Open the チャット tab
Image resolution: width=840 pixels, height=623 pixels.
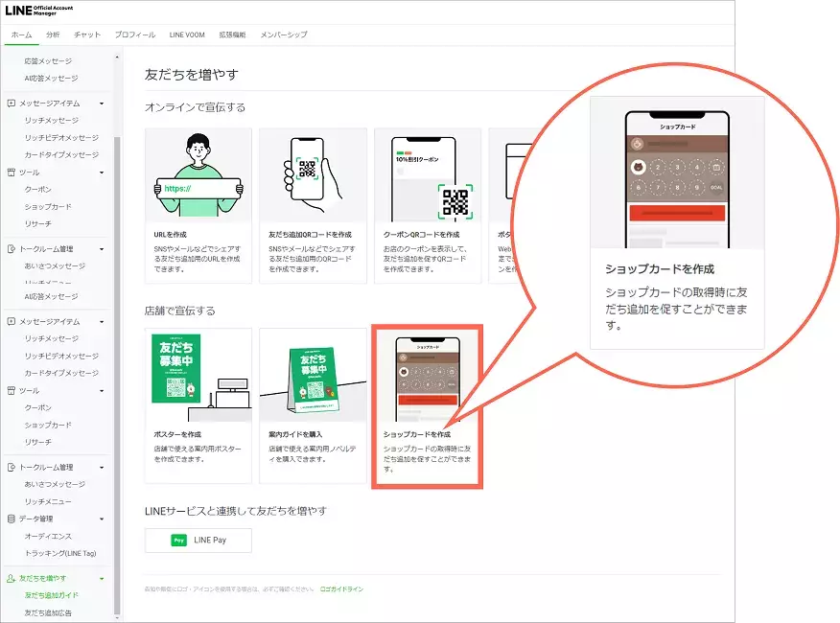pyautogui.click(x=87, y=35)
